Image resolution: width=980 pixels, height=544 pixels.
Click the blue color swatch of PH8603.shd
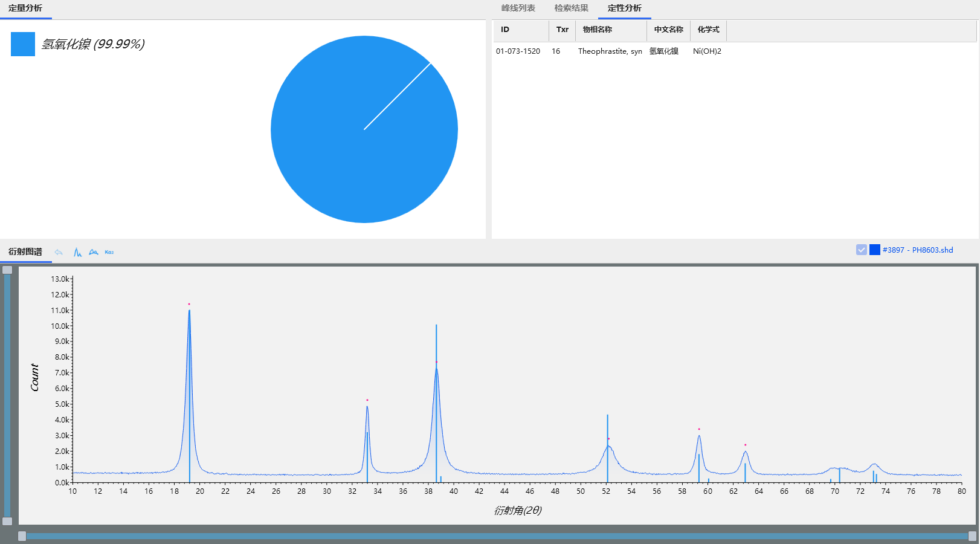click(875, 250)
